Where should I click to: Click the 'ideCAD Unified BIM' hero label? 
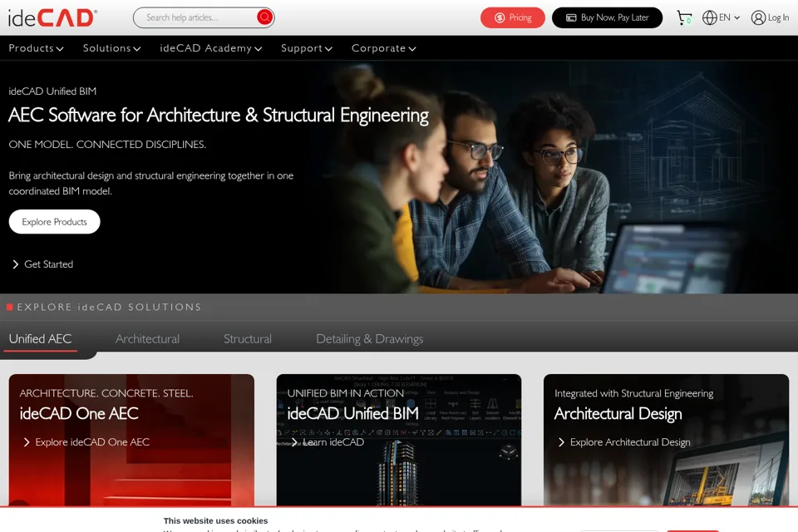52,91
